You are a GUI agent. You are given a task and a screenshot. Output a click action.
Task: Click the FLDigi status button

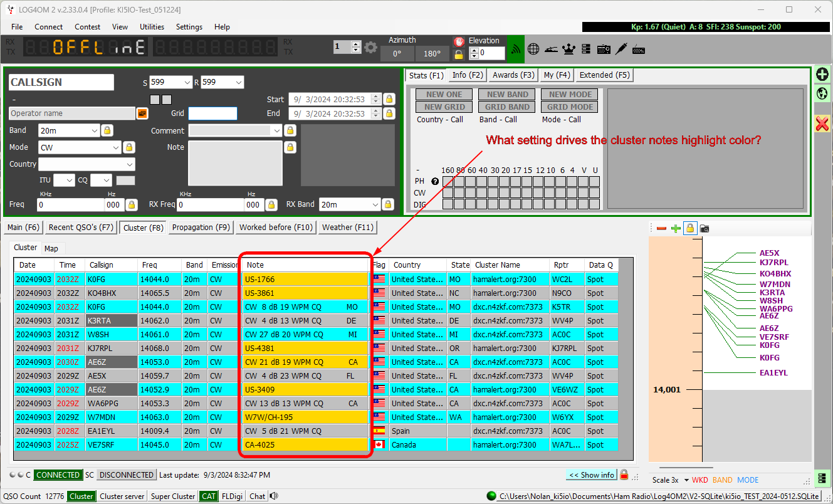click(233, 496)
